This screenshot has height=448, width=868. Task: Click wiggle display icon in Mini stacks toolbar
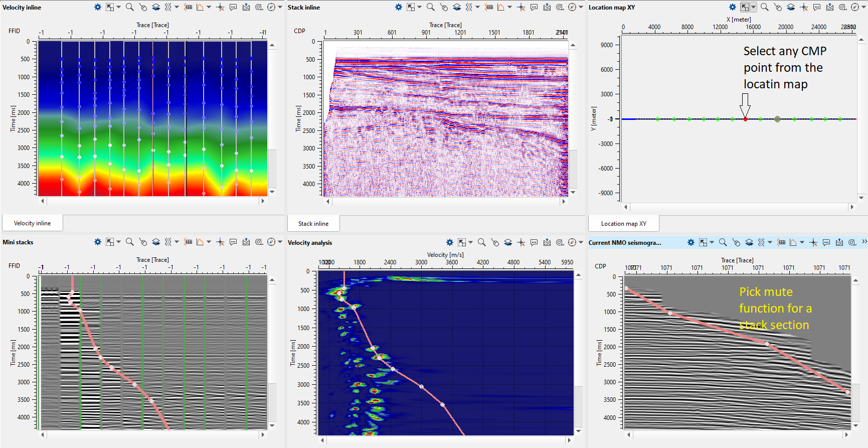tap(168, 242)
